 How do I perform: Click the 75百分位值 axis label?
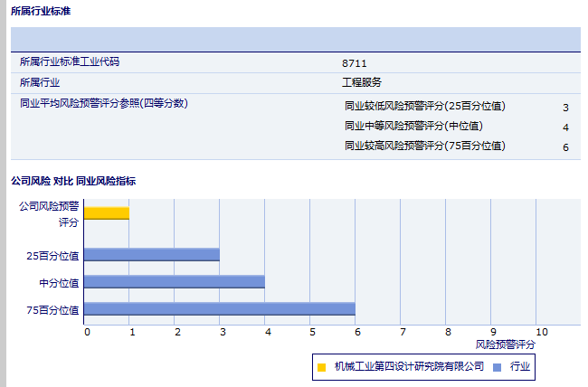click(52, 310)
